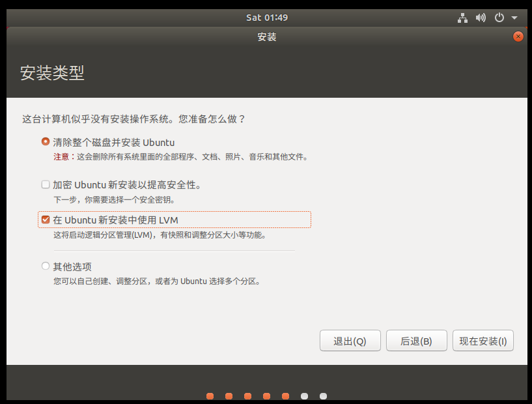The image size is (532, 404).
Task: Select the 其他选项 radio button
Action: tap(46, 266)
